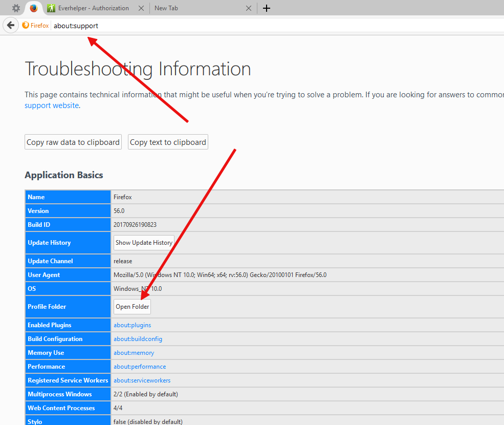Click Copy text to clipboard button

click(168, 142)
